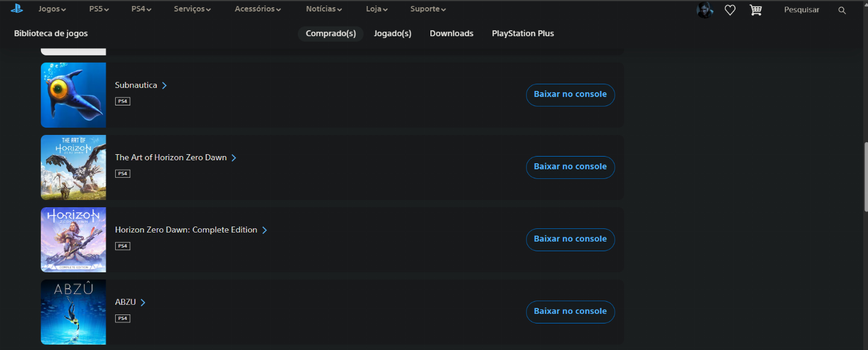Download Horizon Zero Dawn: Complete Edition to console
Image resolution: width=868 pixels, height=350 pixels.
click(570, 239)
